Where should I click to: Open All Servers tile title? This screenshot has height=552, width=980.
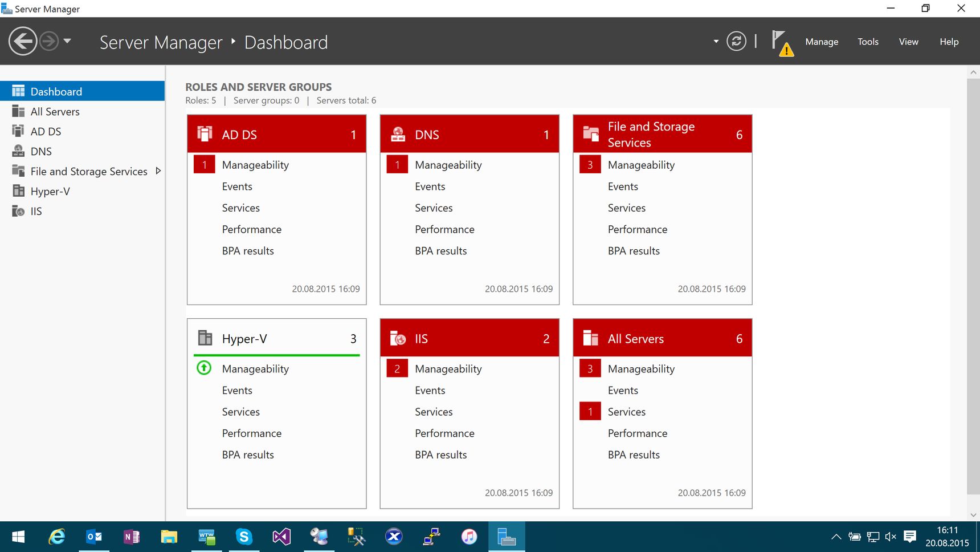(635, 339)
